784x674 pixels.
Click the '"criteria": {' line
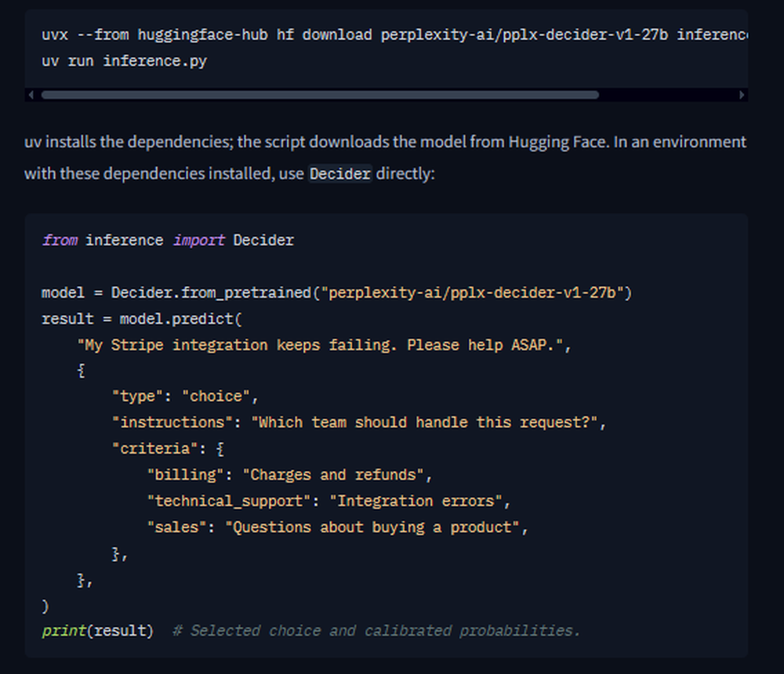click(x=168, y=448)
